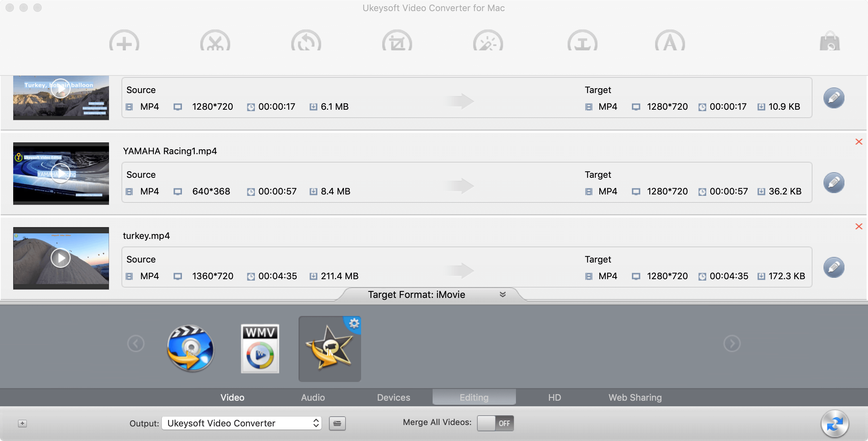Remove YAMAHA Racing1.mp4 with close button
Screen dimensions: 868x441
[858, 142]
